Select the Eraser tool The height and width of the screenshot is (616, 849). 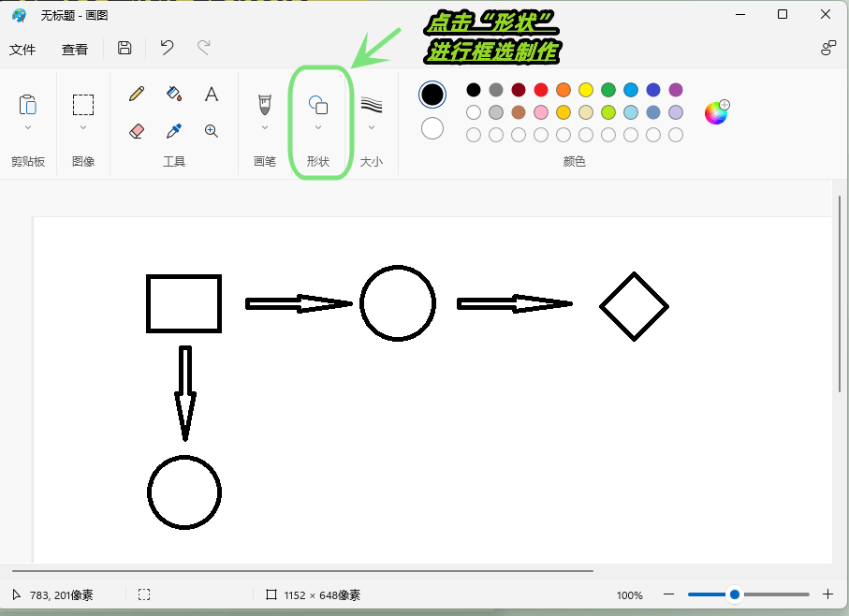[x=137, y=131]
